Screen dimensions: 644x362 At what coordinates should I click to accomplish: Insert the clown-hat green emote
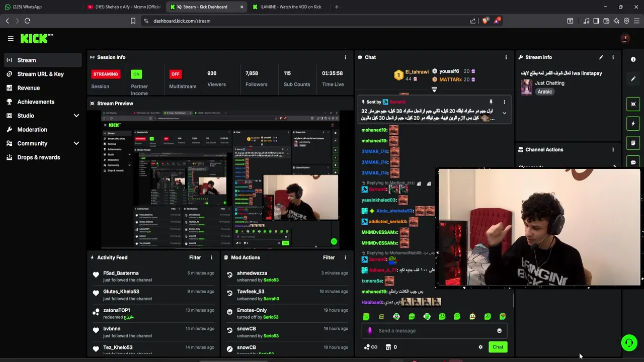click(472, 316)
